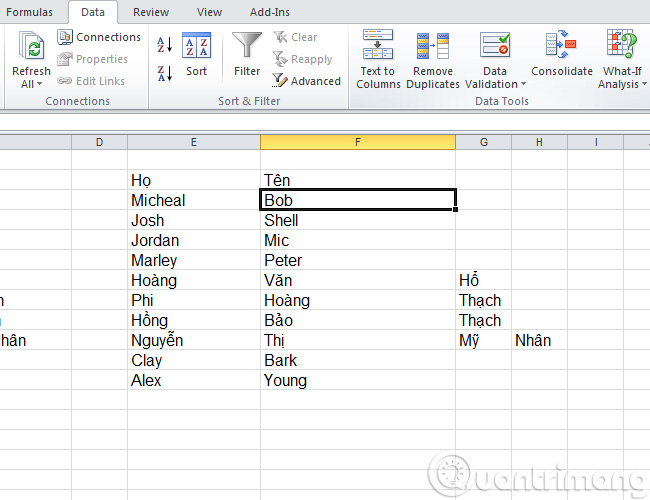Click the Refresh All icon

31,46
